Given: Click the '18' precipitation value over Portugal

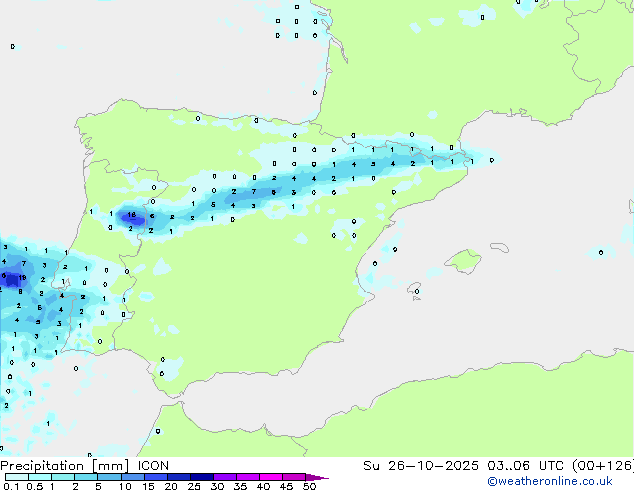Looking at the screenshot, I should point(131,215).
